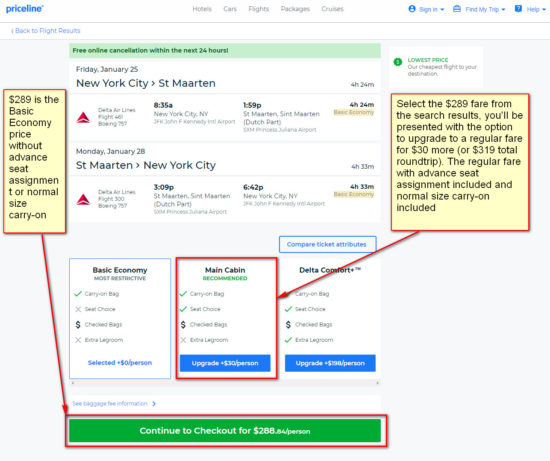Click Checked Bags dollar icon in Main Cabin
Image resolution: width=550 pixels, height=461 pixels.
(183, 325)
